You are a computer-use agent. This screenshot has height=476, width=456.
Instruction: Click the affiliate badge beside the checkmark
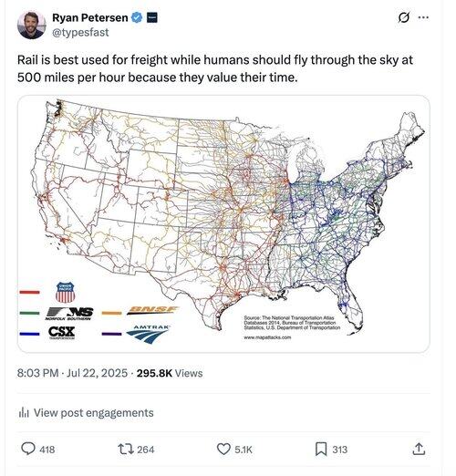click(x=152, y=17)
